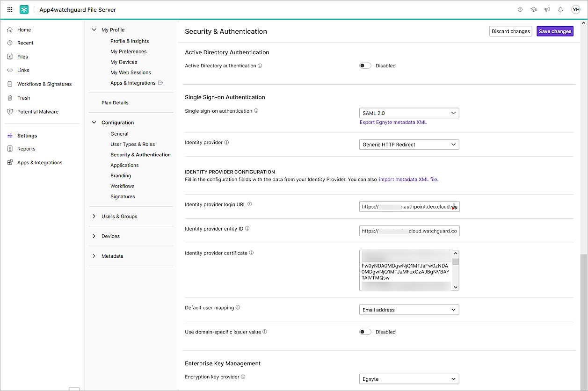Open Potential Malware in the sidebar
This screenshot has width=588, height=391.
click(37, 112)
